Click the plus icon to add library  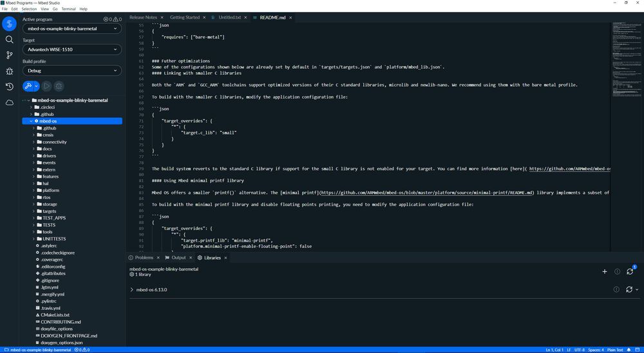[605, 272]
